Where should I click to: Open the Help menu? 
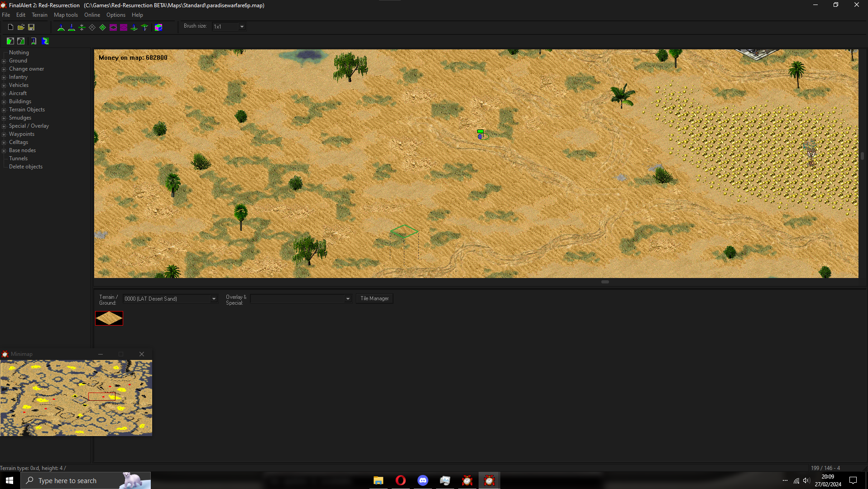(137, 15)
